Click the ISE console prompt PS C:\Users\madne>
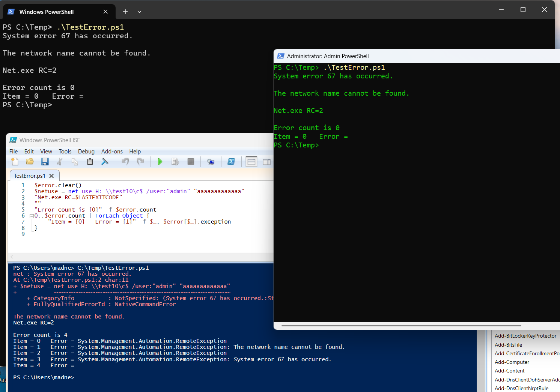The width and height of the screenshot is (560, 392). [x=44, y=377]
